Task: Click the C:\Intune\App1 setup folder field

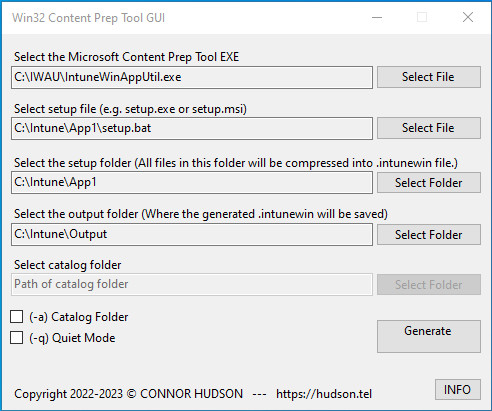Action: [192, 183]
